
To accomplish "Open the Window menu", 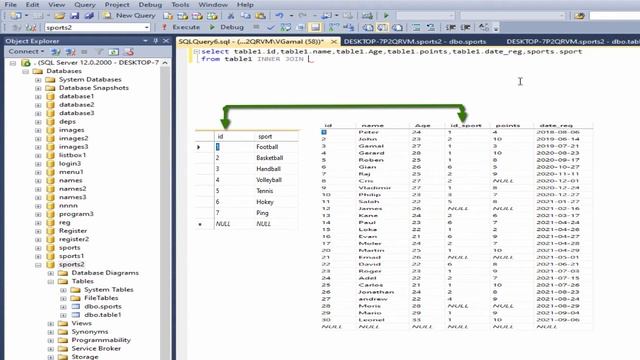I will 213,5.
